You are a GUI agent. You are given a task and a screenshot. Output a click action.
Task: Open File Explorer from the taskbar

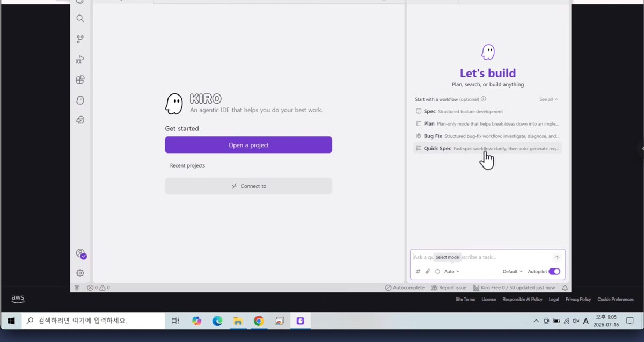pos(238,321)
